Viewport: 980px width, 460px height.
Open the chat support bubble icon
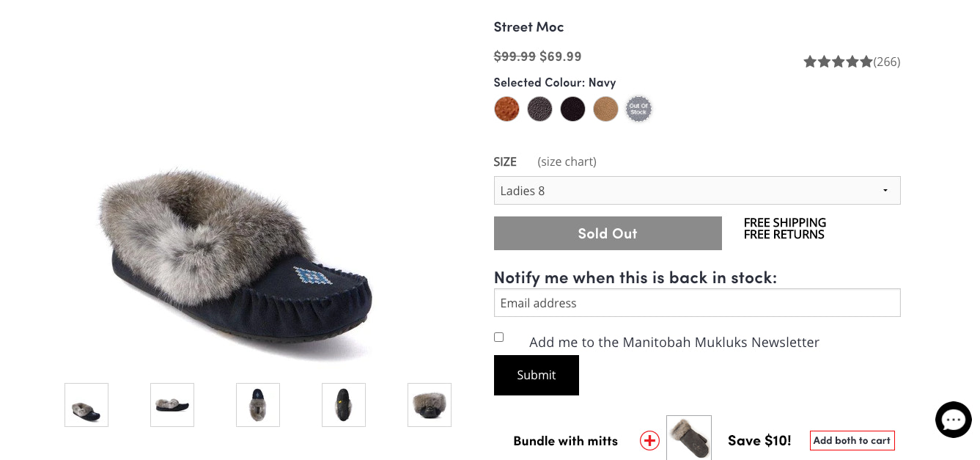pos(953,419)
